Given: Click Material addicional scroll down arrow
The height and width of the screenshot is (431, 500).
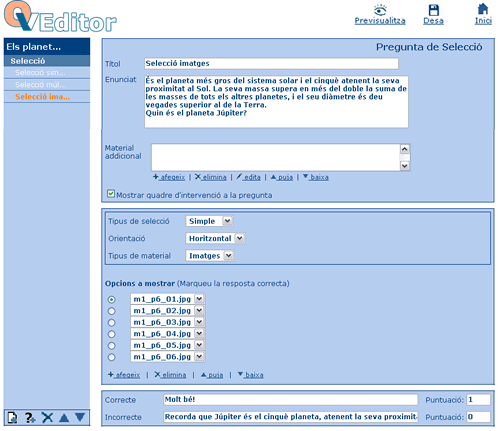Looking at the screenshot, I should [405, 166].
